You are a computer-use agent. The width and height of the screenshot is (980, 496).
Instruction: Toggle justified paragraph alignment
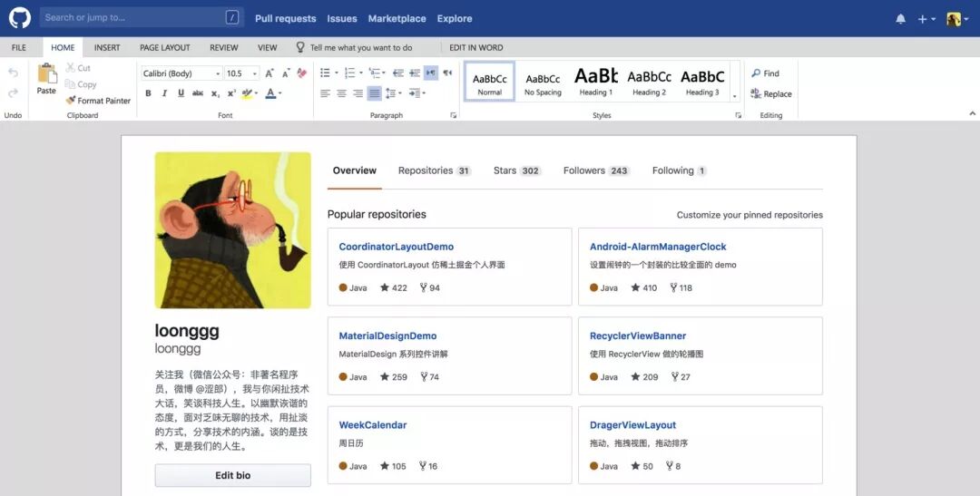[374, 93]
